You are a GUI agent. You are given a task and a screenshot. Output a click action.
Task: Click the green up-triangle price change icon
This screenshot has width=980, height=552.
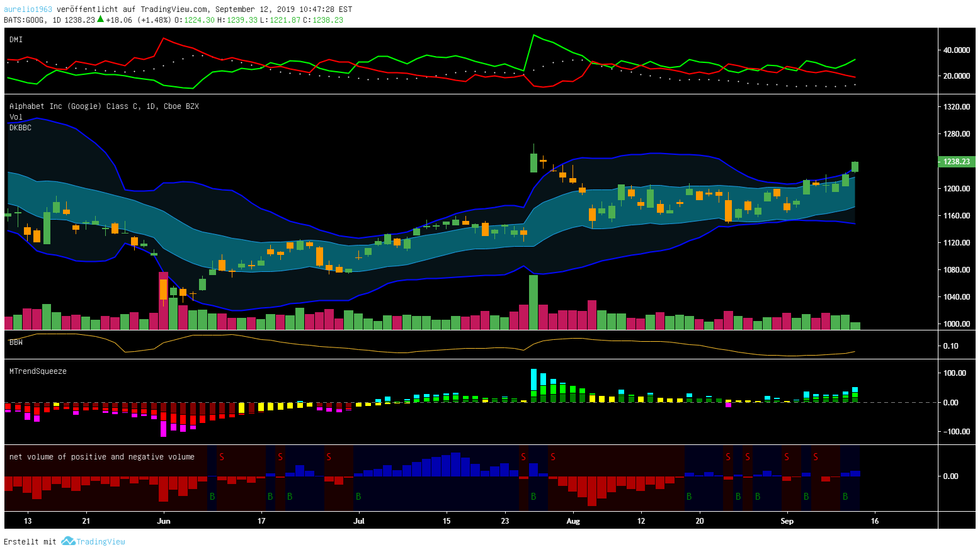(100, 19)
